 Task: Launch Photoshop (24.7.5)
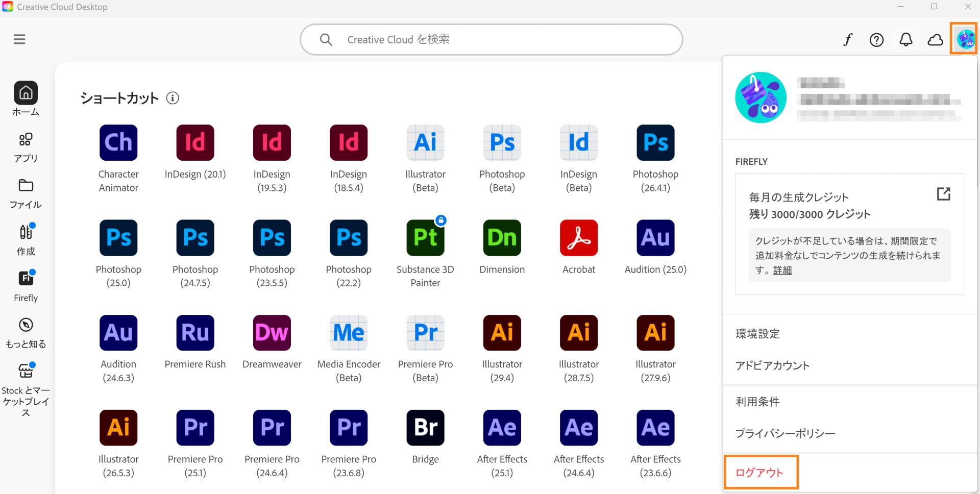pyautogui.click(x=195, y=238)
